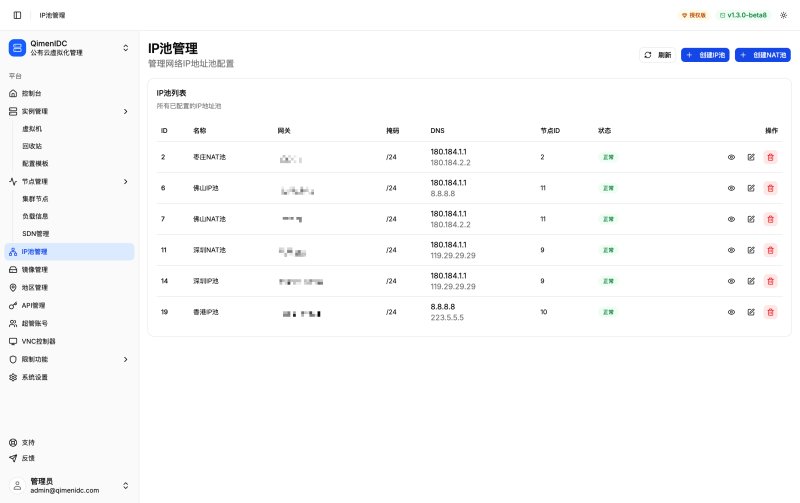Click the 网关 column header
This screenshot has height=503, width=800.
tap(284, 131)
